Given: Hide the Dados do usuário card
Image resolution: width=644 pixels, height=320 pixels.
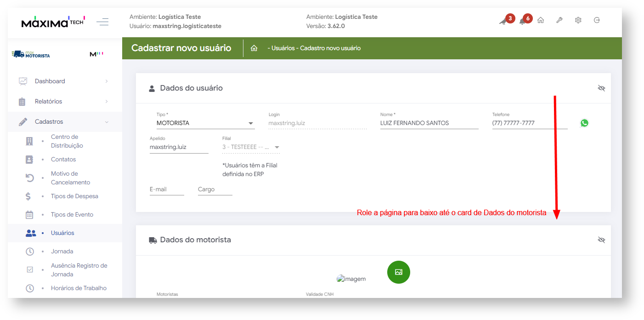Looking at the screenshot, I should click(x=601, y=88).
